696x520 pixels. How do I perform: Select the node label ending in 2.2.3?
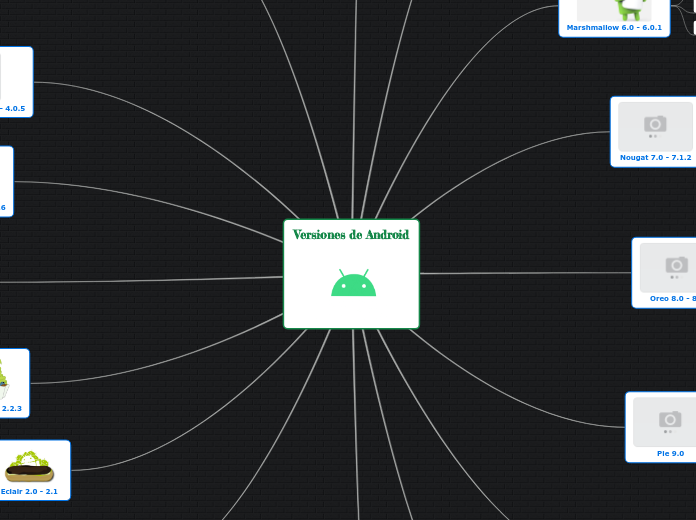[x=12, y=409]
